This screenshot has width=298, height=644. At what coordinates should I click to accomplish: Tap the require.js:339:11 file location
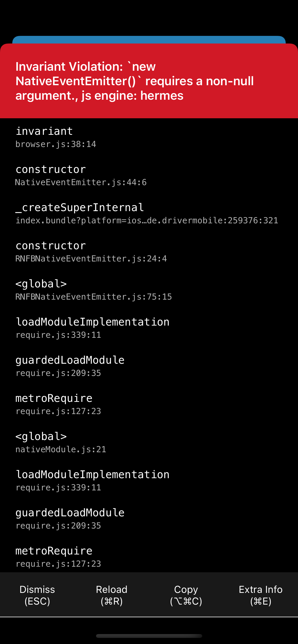59,335
